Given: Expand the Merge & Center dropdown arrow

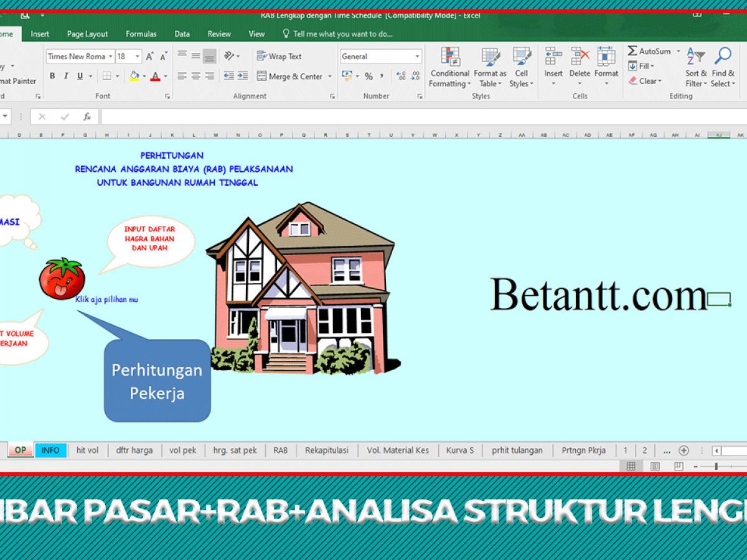Looking at the screenshot, I should [x=329, y=77].
